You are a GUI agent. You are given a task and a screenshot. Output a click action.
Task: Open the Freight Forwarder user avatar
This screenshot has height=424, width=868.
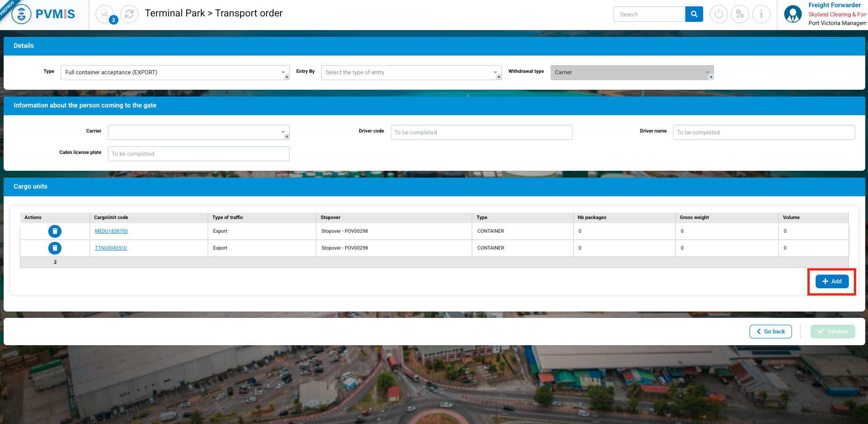793,14
